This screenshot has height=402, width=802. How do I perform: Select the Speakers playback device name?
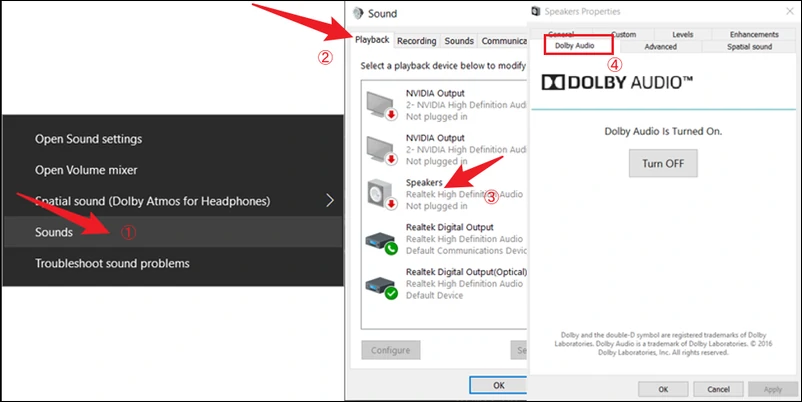coord(424,183)
